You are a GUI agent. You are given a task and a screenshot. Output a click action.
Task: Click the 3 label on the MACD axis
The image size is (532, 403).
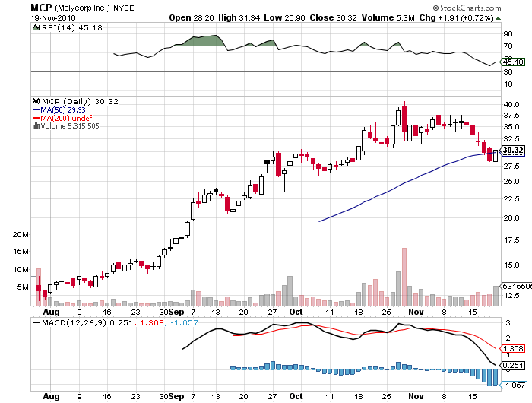pos(508,323)
